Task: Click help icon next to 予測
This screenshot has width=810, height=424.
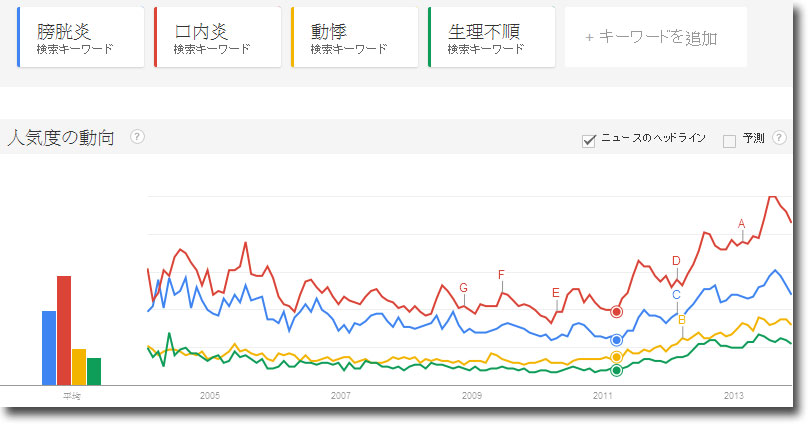Action: pos(779,137)
